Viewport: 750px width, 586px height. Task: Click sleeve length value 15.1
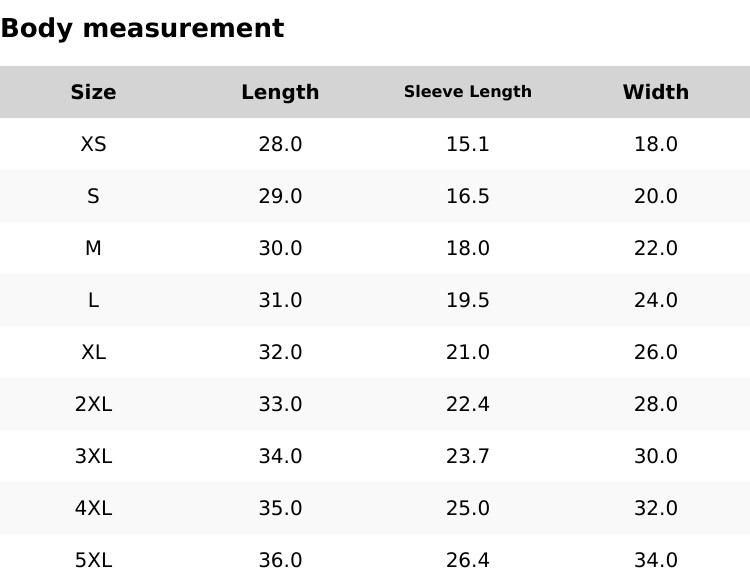pyautogui.click(x=468, y=144)
